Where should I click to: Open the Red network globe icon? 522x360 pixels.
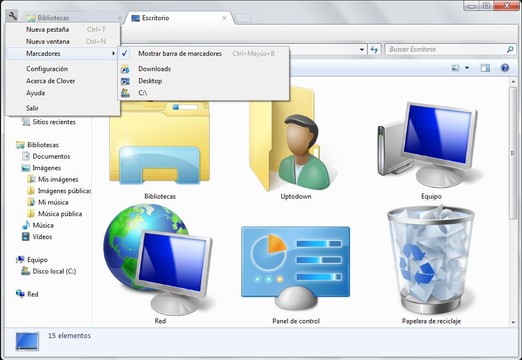159,260
